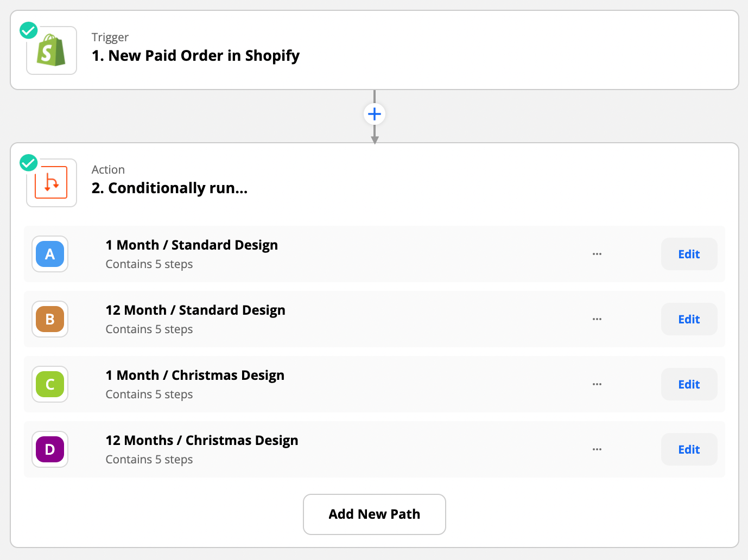The width and height of the screenshot is (748, 560).
Task: Edit the 12 Months / Christmas Design path
Action: click(689, 449)
